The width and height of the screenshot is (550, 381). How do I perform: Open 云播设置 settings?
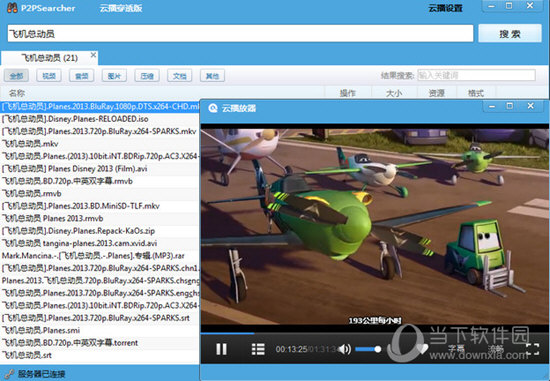[445, 8]
